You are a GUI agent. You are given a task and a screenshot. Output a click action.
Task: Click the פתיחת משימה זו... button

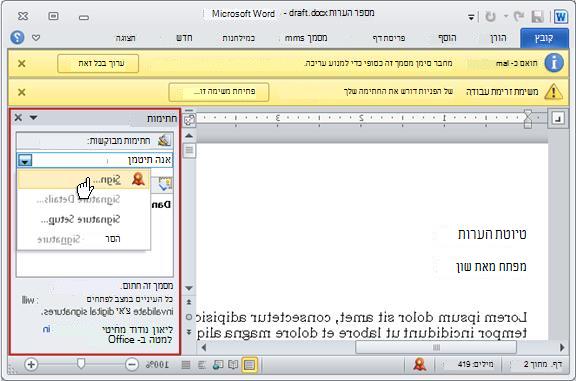pos(219,92)
